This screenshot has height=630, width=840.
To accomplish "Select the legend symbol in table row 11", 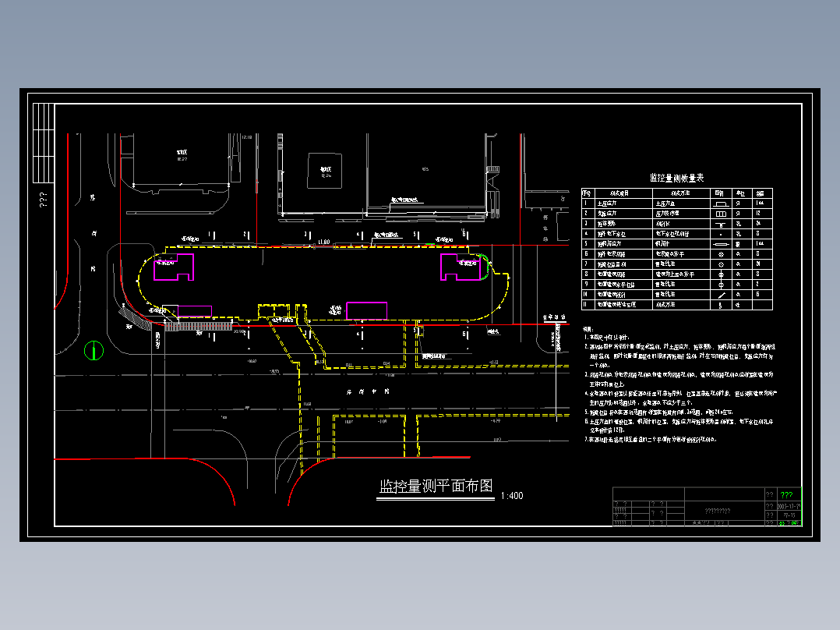I will [x=721, y=305].
